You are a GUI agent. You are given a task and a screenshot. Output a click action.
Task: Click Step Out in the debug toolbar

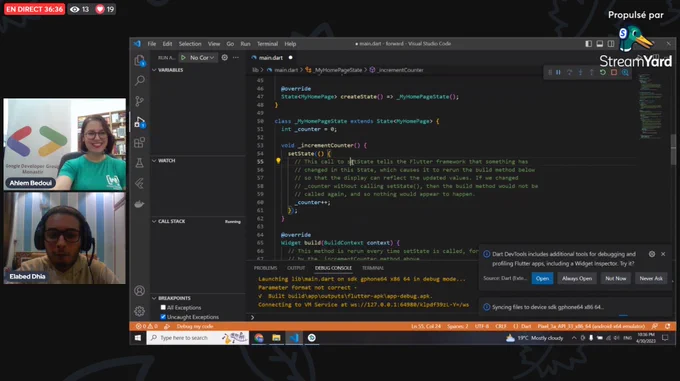592,72
